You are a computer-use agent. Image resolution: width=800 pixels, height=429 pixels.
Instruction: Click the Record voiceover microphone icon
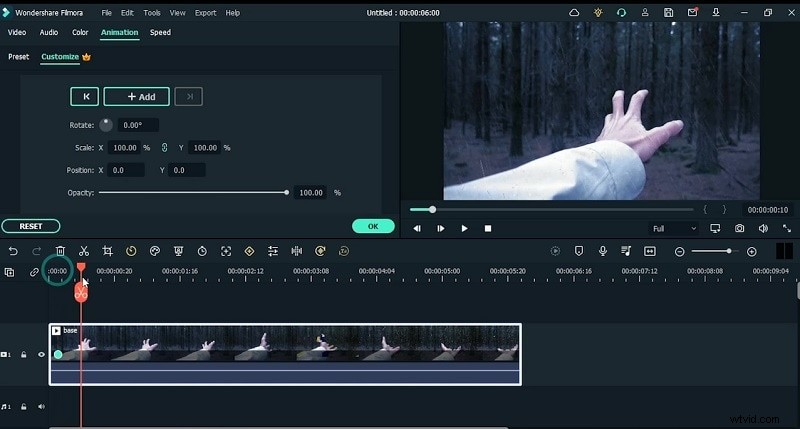pos(603,251)
